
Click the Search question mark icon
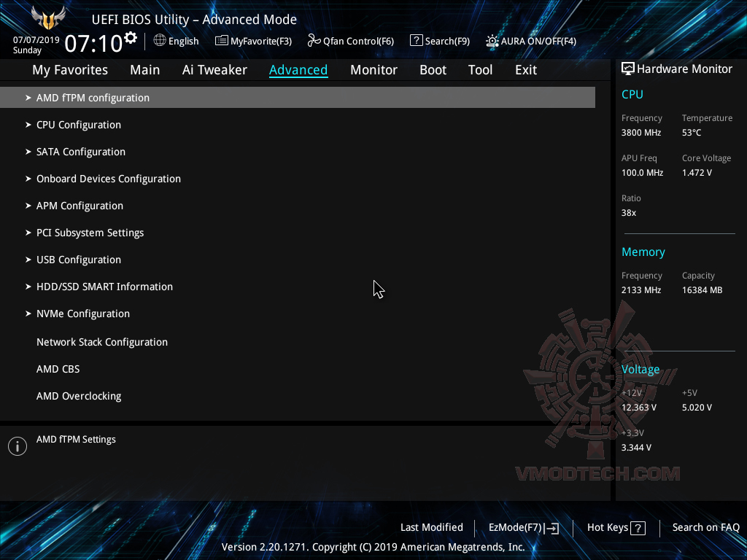[x=416, y=41]
